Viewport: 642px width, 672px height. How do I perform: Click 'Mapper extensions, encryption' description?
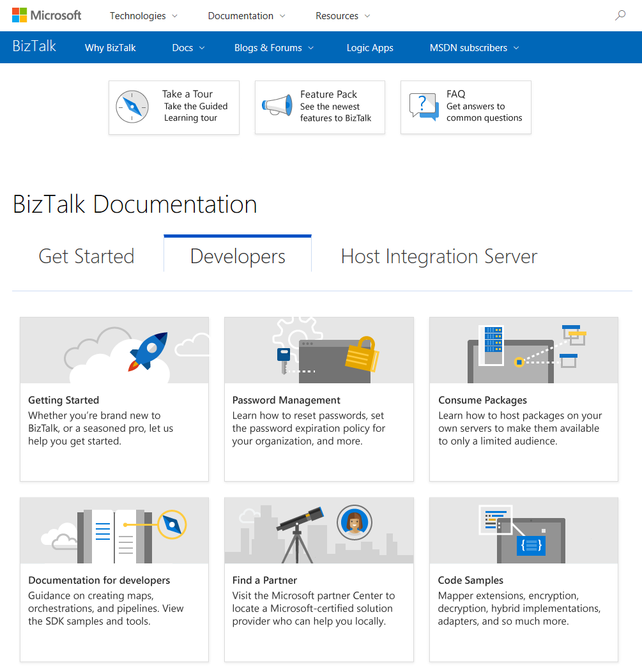pos(519,608)
